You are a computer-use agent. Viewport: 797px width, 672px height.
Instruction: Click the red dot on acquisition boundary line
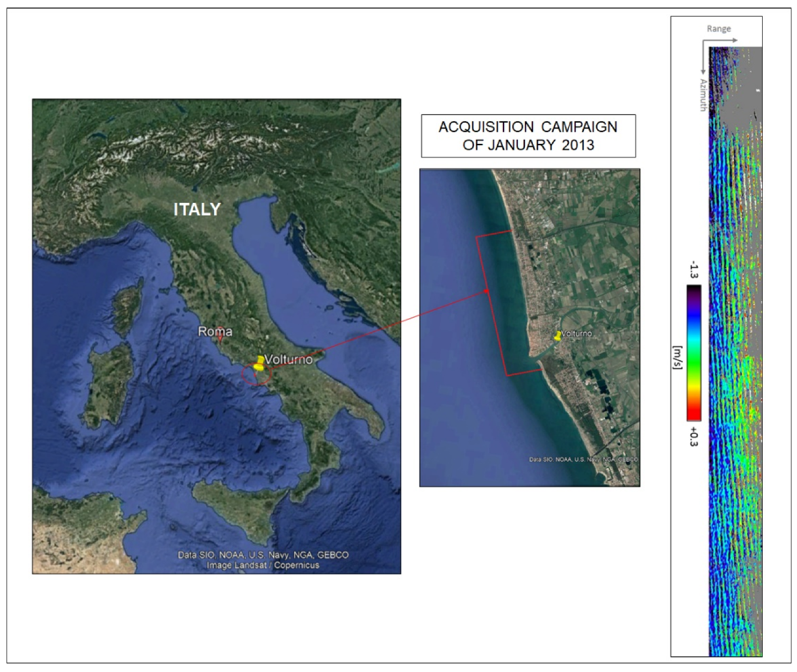(486, 291)
